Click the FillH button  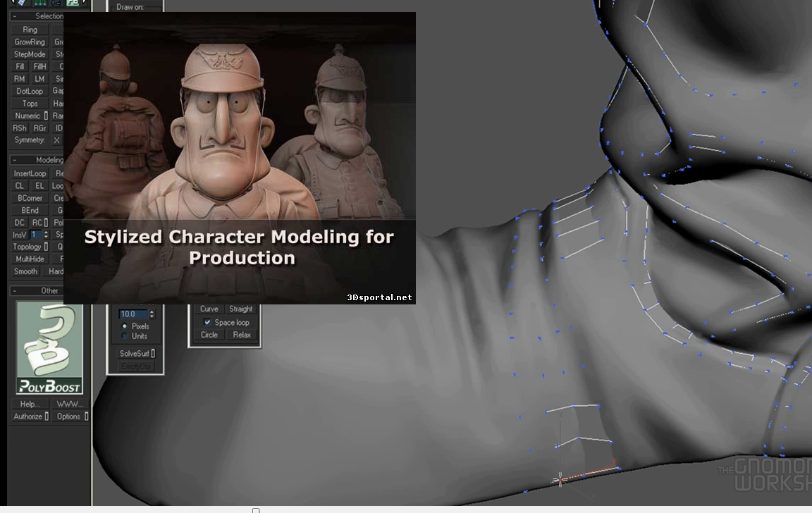pos(40,66)
